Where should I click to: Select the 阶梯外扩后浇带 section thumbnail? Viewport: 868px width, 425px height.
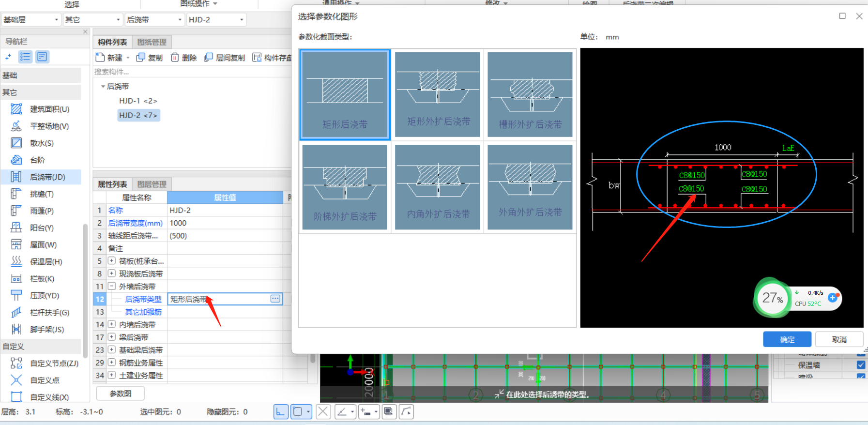click(345, 187)
